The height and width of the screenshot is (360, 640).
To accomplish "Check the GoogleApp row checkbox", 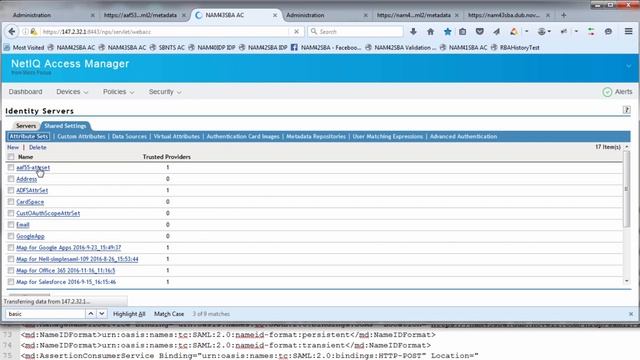I will coord(11,236).
